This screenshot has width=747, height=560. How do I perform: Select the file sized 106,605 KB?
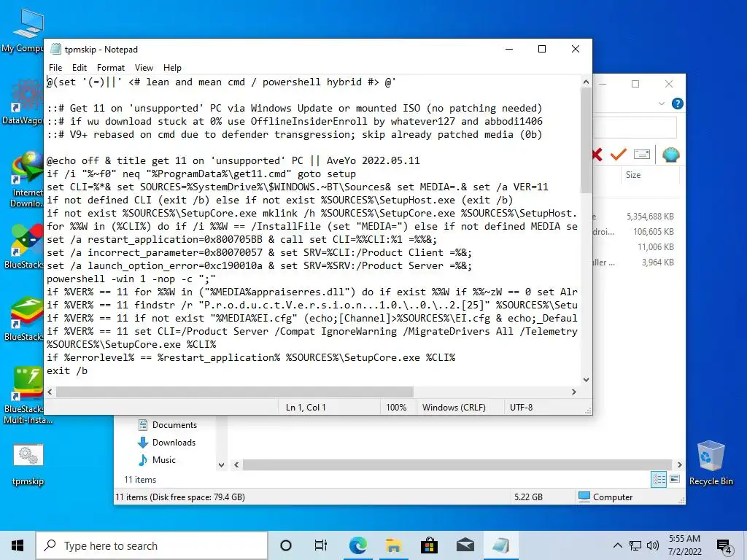653,231
